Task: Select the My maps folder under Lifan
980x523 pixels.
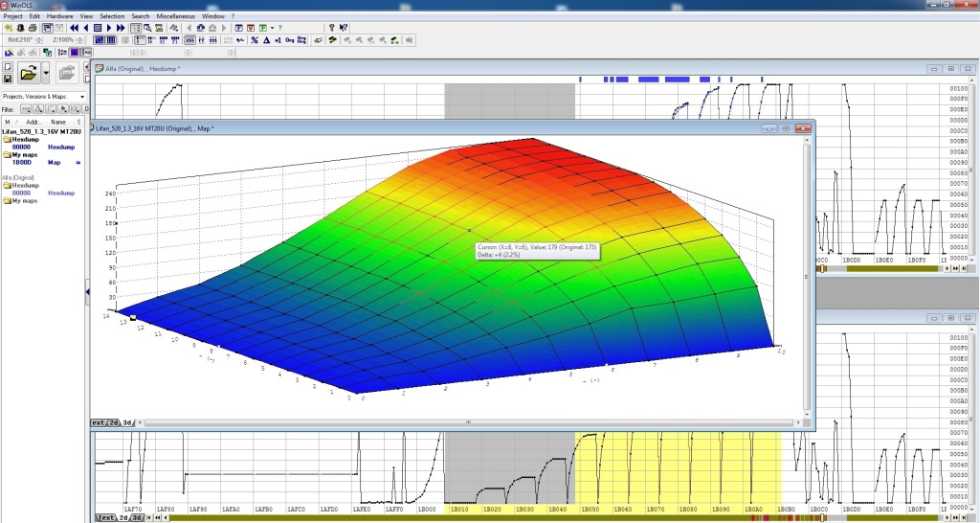Action: [21, 154]
